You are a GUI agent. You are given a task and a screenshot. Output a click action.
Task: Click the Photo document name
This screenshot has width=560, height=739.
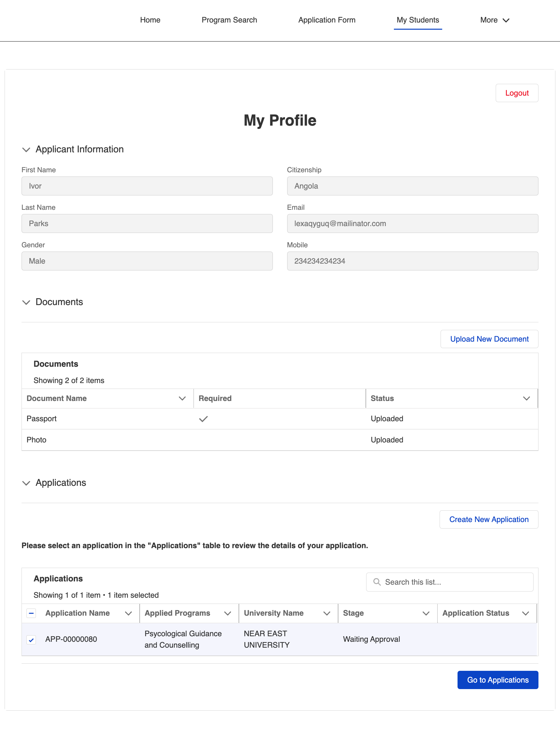pyautogui.click(x=37, y=440)
